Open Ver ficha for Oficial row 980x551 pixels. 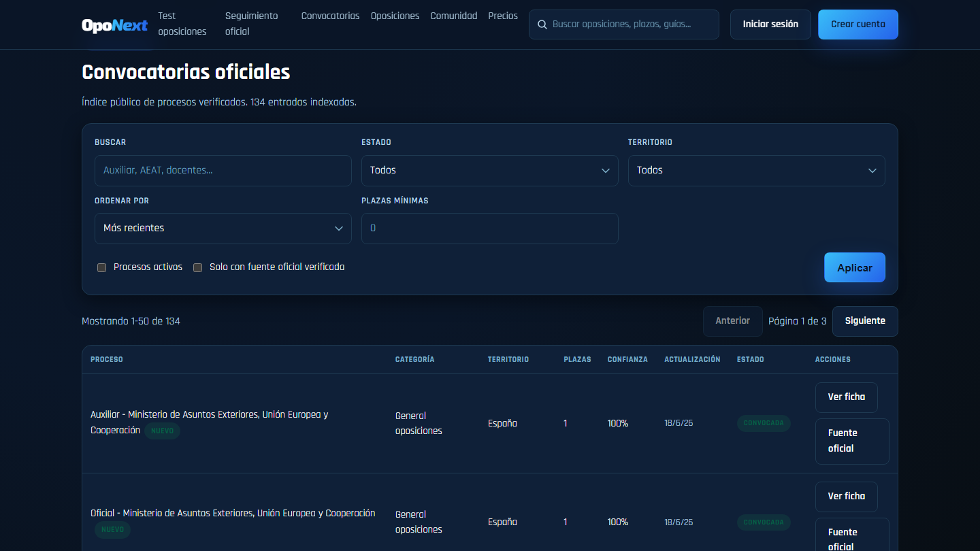847,497
